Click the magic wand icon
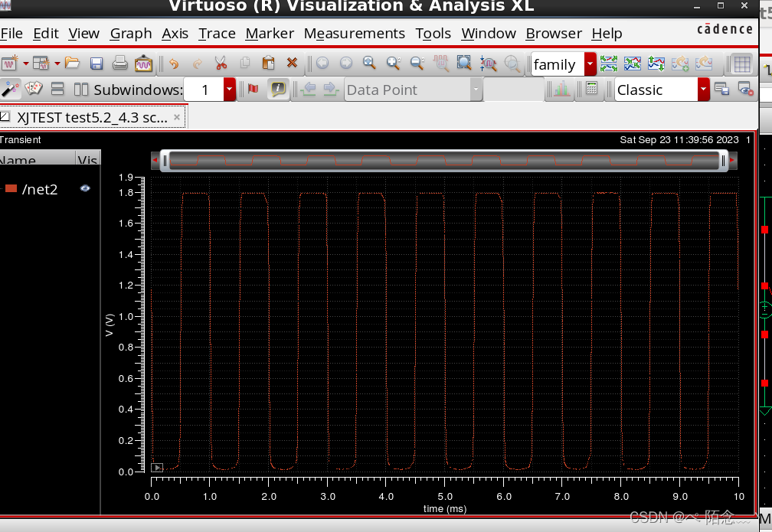The height and width of the screenshot is (532, 772). point(9,89)
